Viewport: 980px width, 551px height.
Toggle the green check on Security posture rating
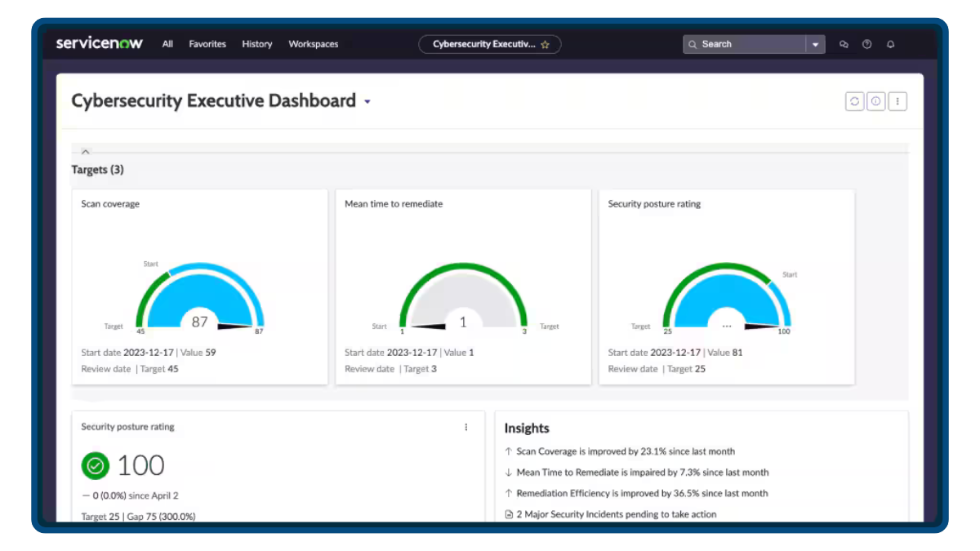pyautogui.click(x=95, y=465)
